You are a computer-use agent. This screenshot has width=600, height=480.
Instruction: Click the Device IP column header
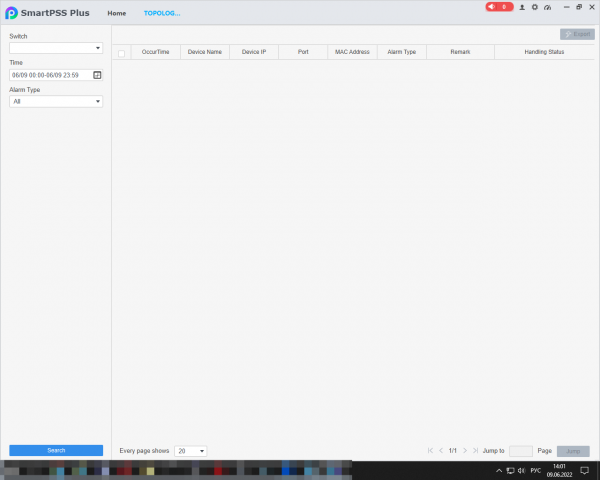pyautogui.click(x=254, y=52)
